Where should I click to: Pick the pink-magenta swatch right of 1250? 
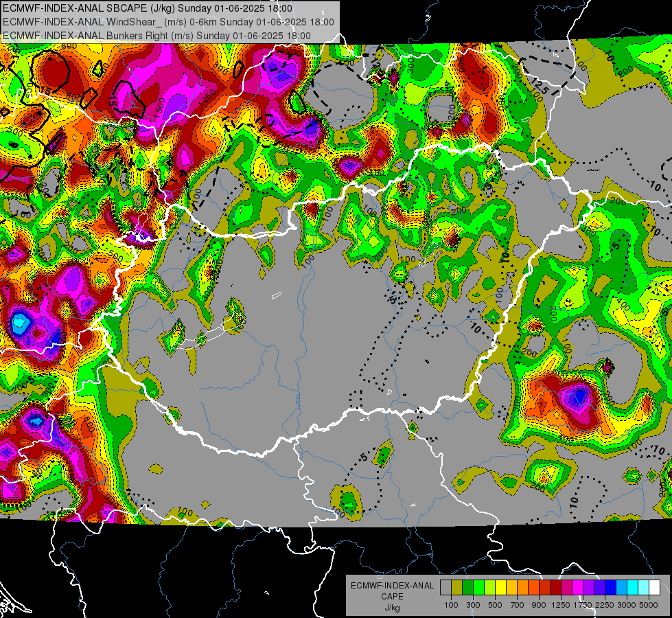point(566,588)
